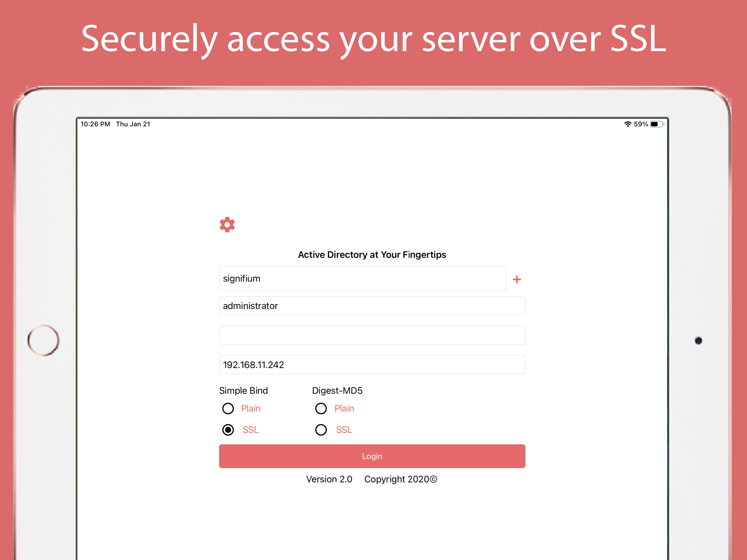Viewport: 747px width, 560px height.
Task: Tap the 10:26 PM clock
Action: click(95, 124)
